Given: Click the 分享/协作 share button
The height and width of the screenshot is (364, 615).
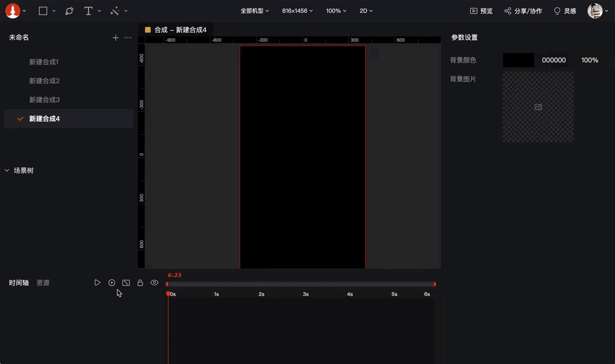Looking at the screenshot, I should [x=523, y=11].
